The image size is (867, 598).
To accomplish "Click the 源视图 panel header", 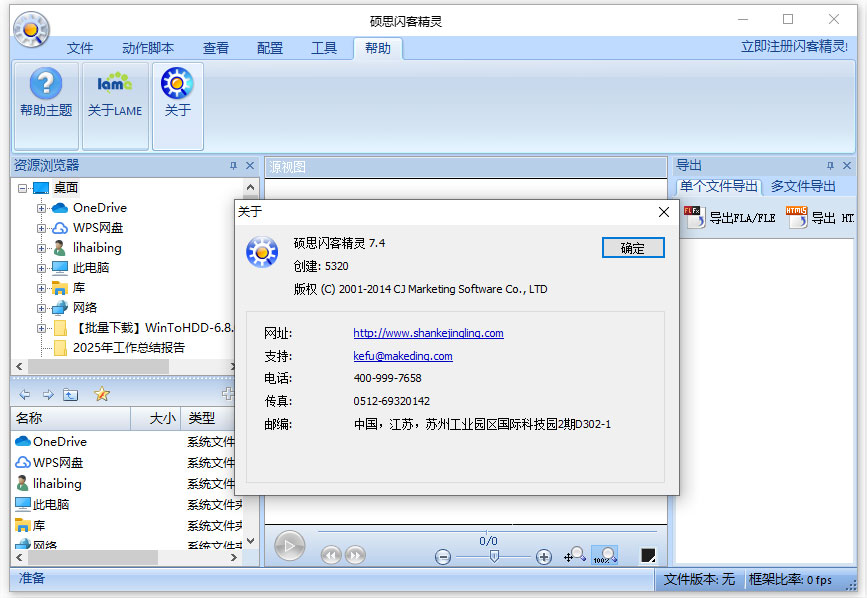I will 466,167.
